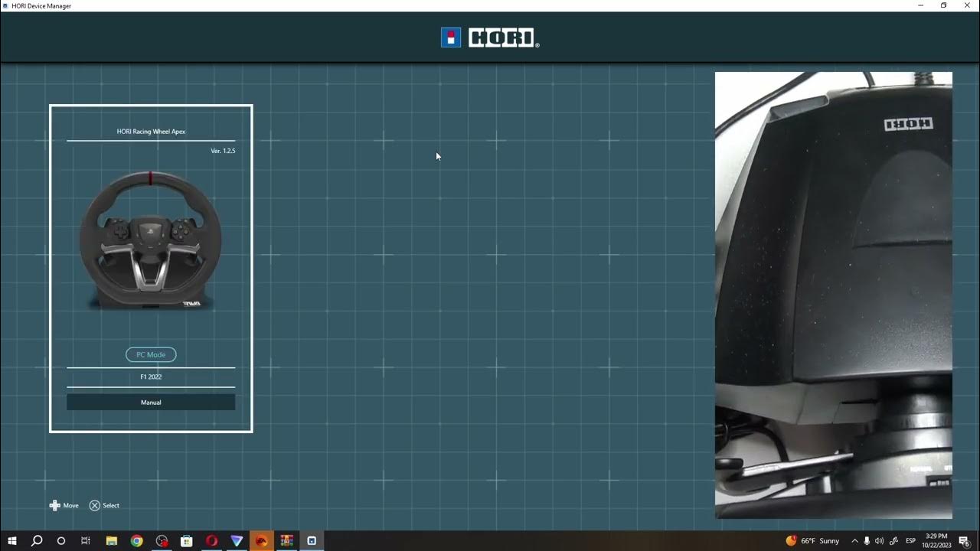
Task: Toggle the PC Mode pill button
Action: click(x=151, y=354)
